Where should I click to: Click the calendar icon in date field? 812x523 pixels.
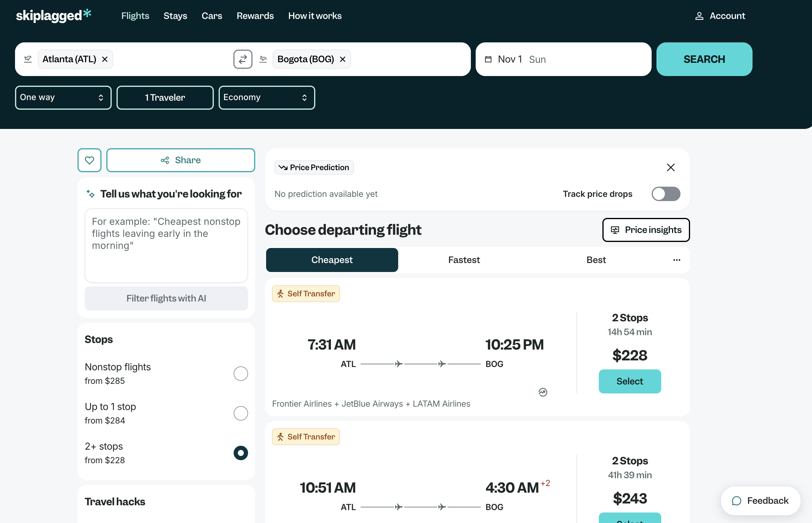click(488, 59)
